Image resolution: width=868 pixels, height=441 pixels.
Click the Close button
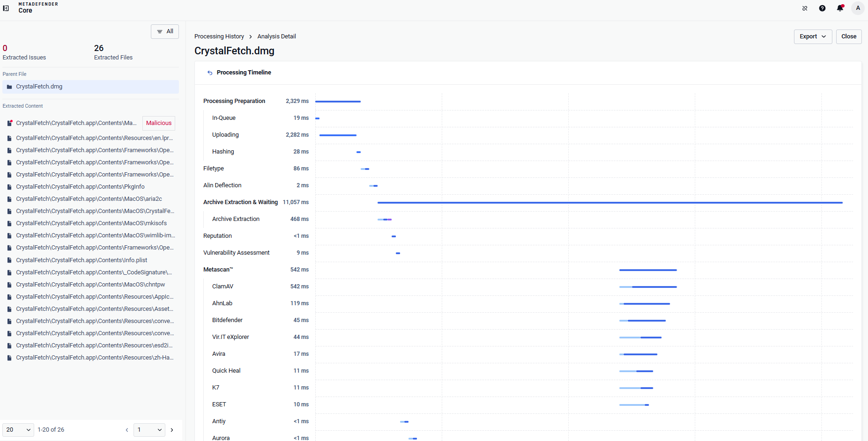tap(849, 37)
